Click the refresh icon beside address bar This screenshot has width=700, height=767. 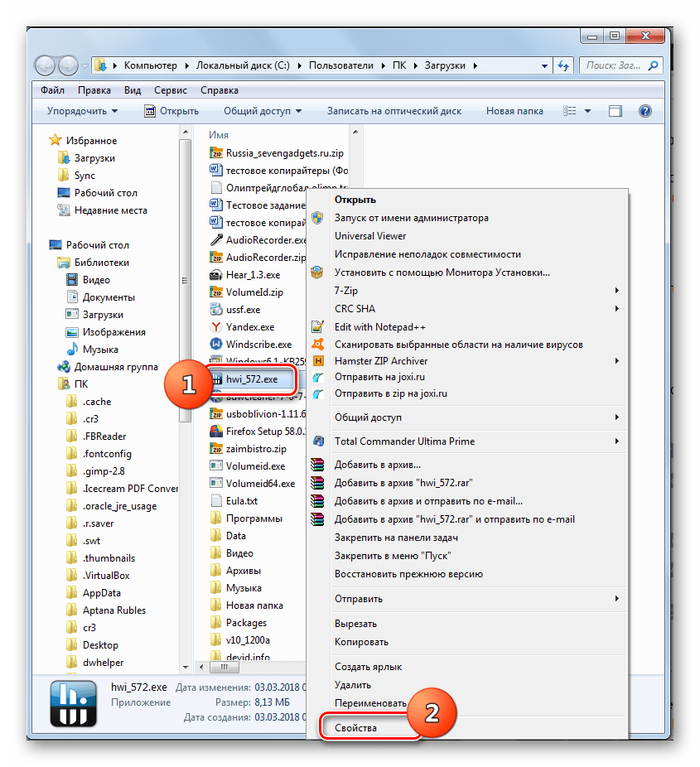[563, 65]
